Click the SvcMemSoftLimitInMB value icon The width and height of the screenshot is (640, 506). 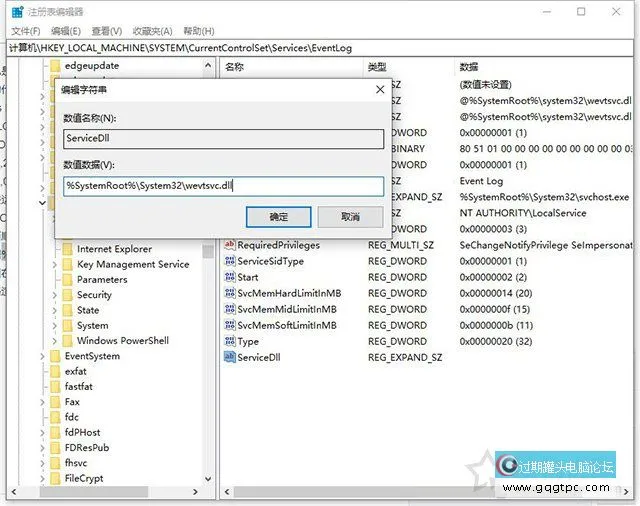click(x=230, y=325)
